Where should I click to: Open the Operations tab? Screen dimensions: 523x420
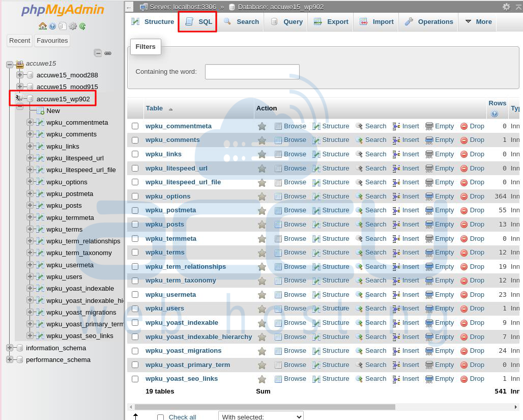[429, 22]
